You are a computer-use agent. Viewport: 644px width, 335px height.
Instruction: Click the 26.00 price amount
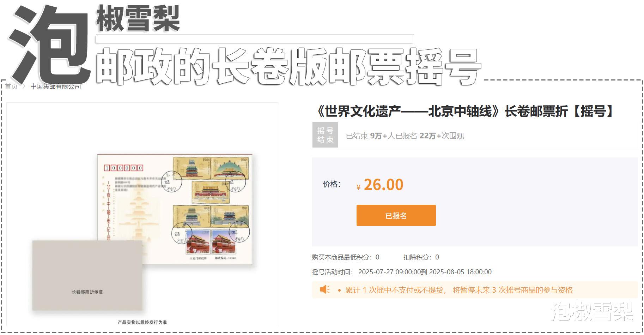point(383,185)
